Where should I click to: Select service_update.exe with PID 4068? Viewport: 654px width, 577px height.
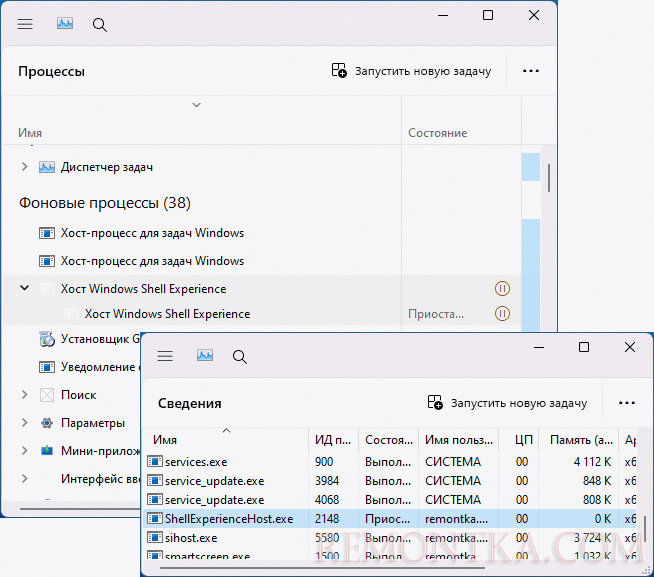(390, 500)
